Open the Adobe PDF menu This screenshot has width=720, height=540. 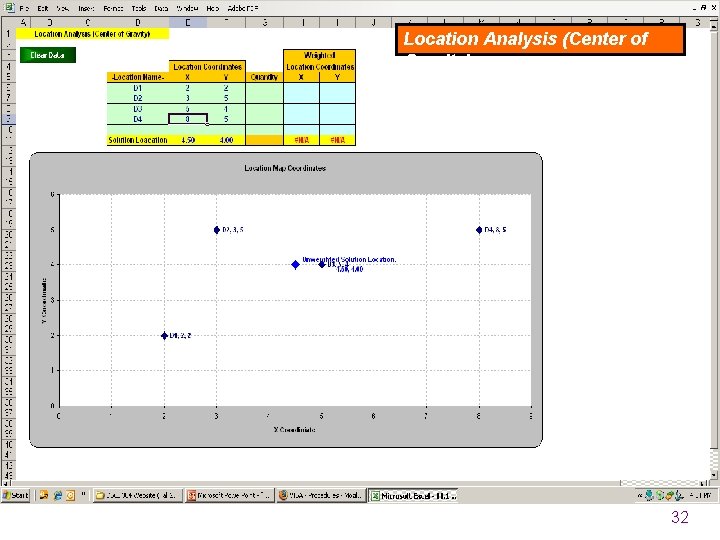click(243, 8)
